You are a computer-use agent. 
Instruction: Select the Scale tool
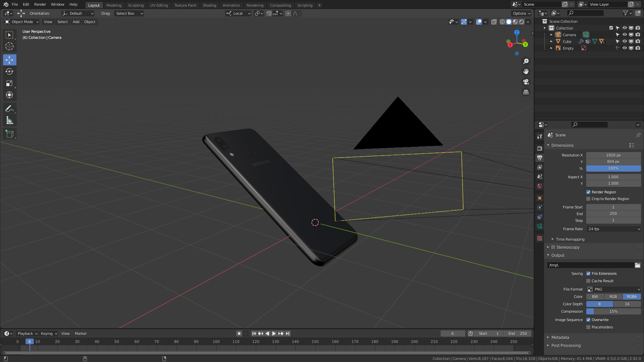point(9,83)
